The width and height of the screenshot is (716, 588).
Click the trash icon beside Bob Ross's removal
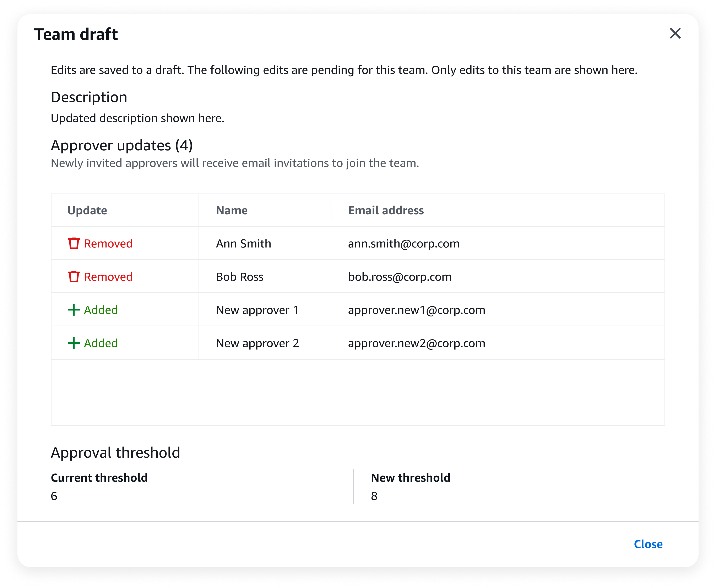pos(74,276)
